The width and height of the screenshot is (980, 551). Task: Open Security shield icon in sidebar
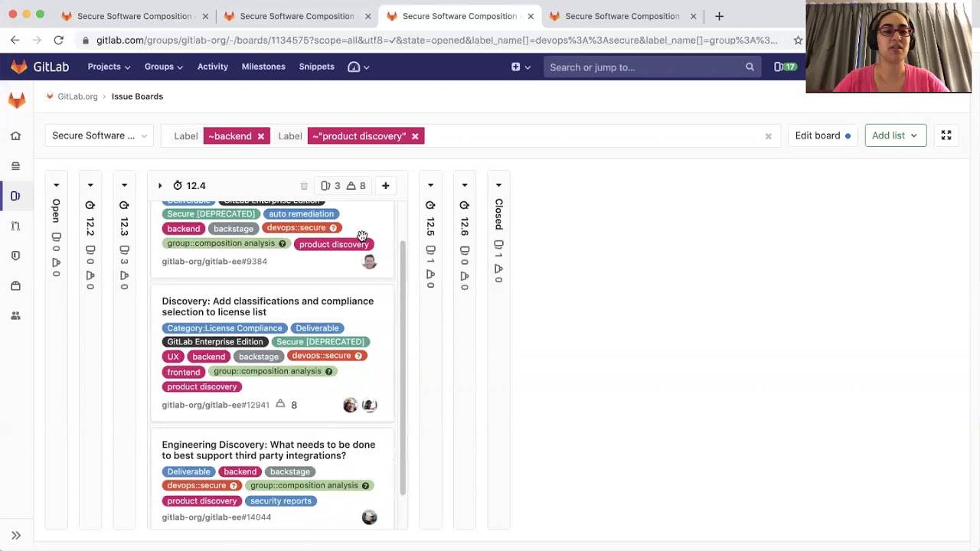coord(15,256)
